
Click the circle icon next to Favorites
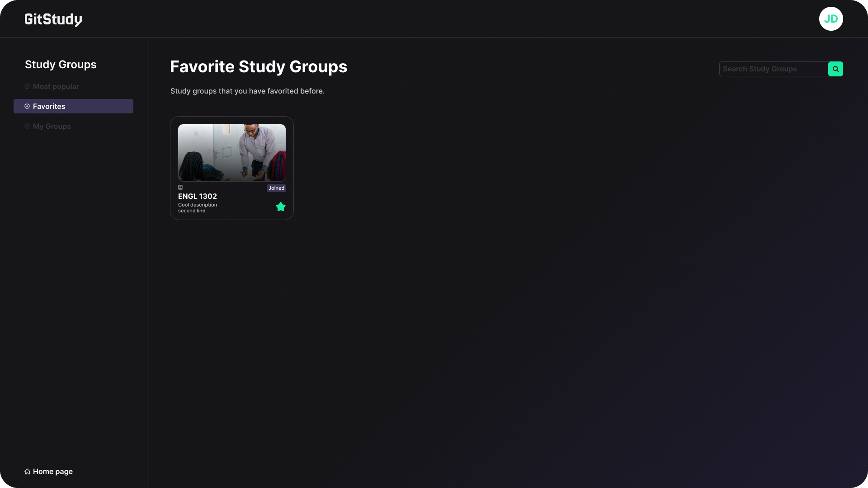27,107
